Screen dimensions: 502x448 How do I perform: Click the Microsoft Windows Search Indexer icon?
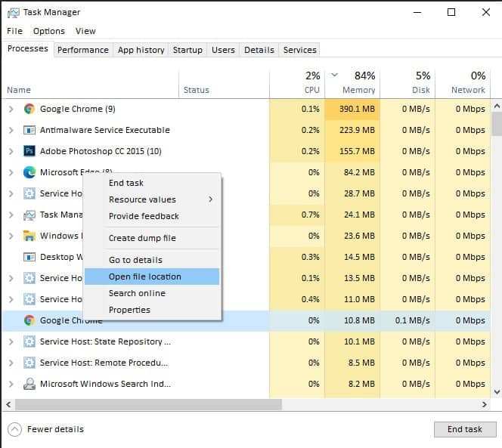coord(29,384)
